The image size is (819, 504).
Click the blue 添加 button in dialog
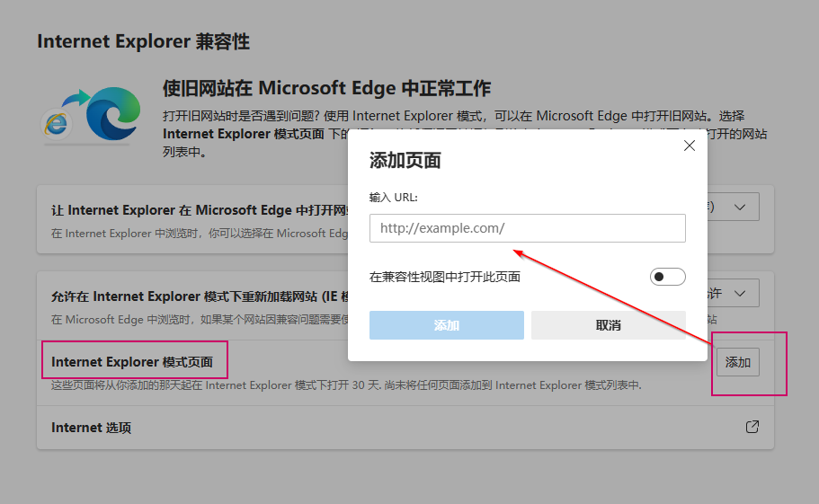coord(447,325)
